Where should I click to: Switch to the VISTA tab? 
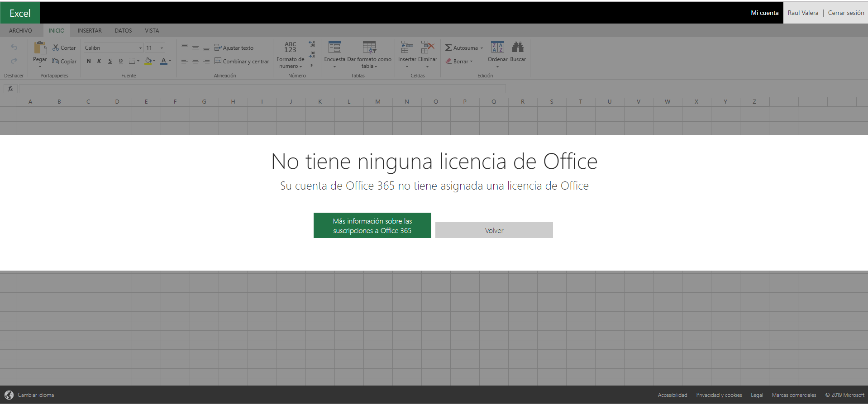[152, 31]
